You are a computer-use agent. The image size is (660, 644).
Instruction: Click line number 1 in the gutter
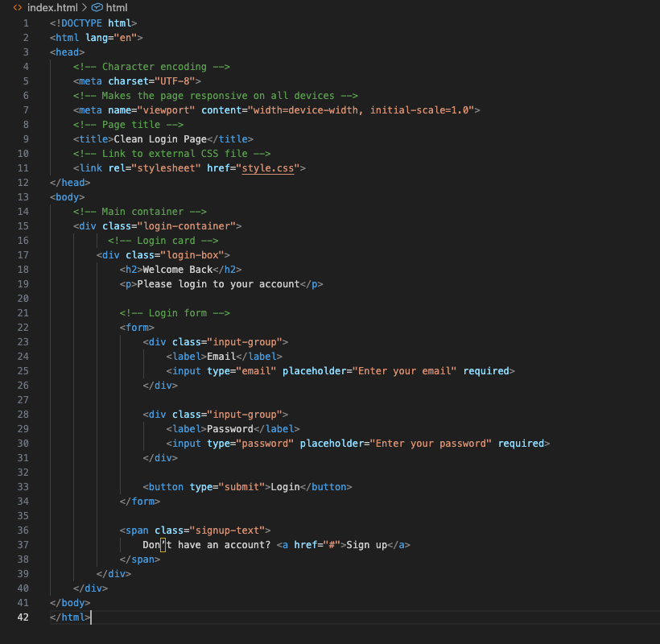coord(26,23)
